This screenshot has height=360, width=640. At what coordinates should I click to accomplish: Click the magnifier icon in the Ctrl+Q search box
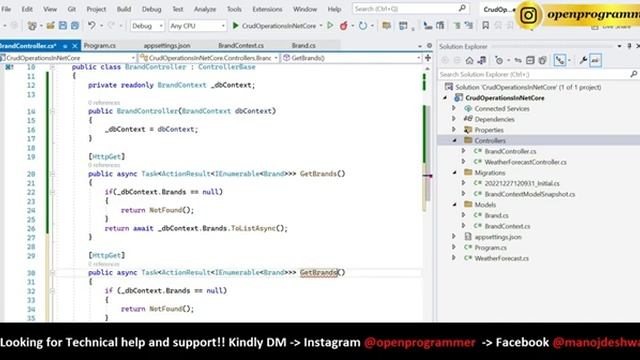(462, 8)
